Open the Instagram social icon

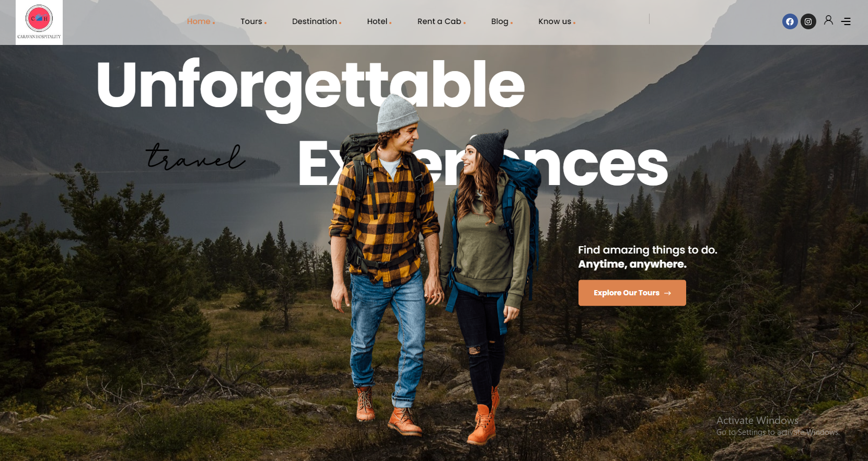point(808,21)
